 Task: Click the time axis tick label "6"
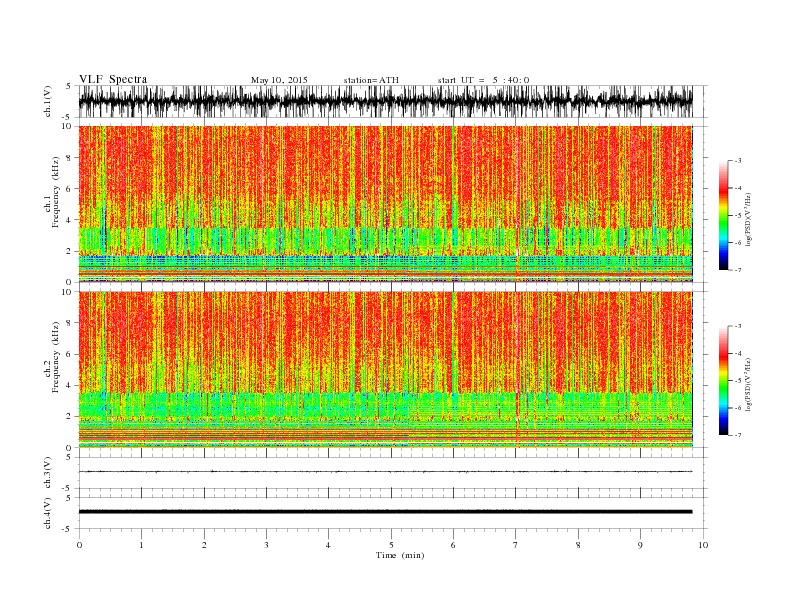pos(453,545)
